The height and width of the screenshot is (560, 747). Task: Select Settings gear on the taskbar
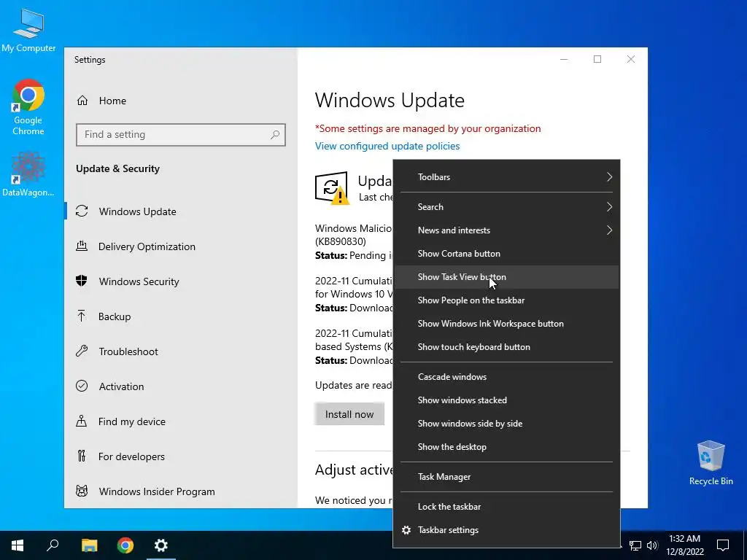tap(161, 545)
